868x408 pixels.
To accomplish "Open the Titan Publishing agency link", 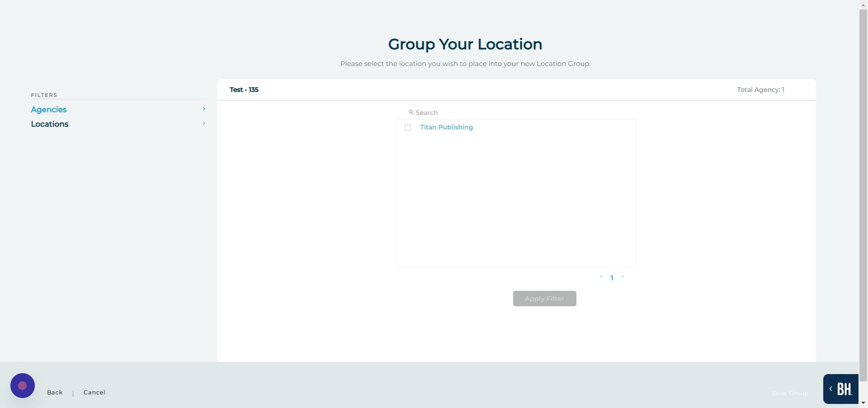I will pos(446,127).
